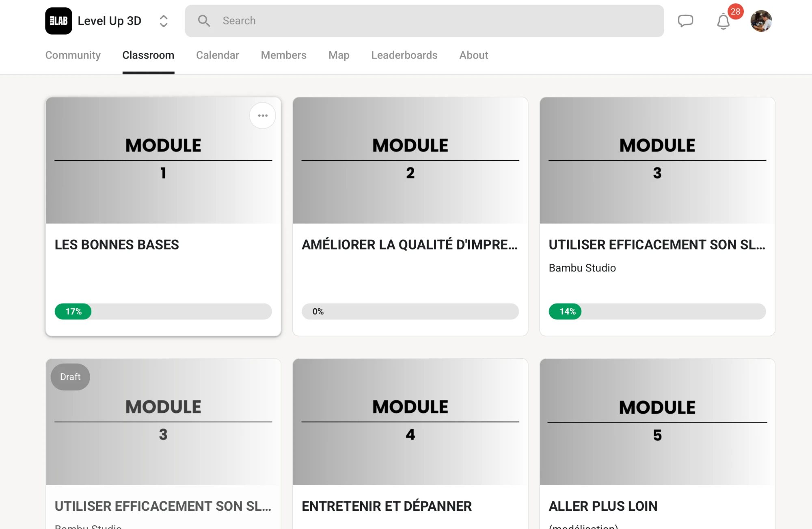Open the chat messages icon
The image size is (812, 529).
pos(685,21)
